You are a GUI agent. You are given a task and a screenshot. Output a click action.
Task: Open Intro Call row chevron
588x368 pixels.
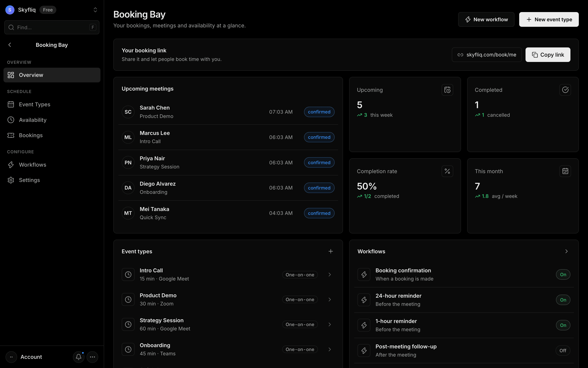[330, 275]
